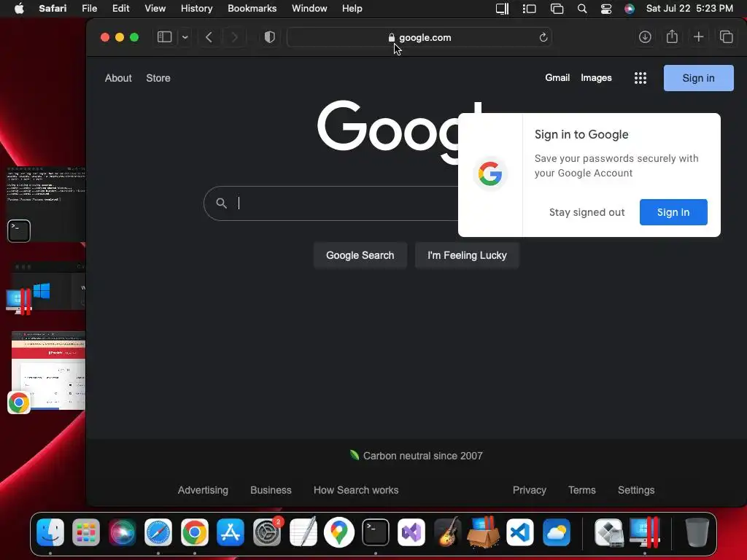Open the privacy report shield icon

click(x=270, y=37)
